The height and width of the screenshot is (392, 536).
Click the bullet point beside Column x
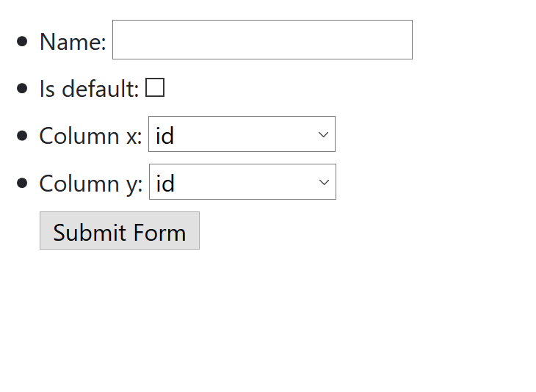22,135
